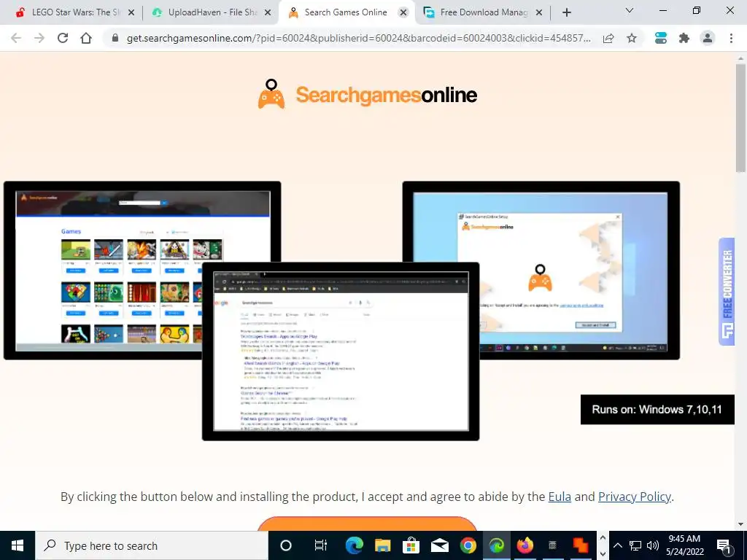747x560 pixels.
Task: Open the Free Converter side tab
Action: [x=727, y=292]
